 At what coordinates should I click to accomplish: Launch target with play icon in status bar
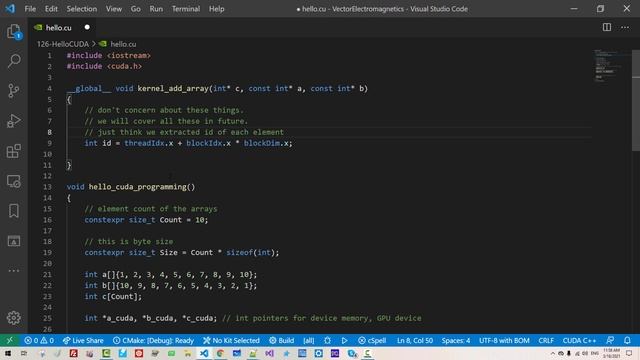[344, 340]
